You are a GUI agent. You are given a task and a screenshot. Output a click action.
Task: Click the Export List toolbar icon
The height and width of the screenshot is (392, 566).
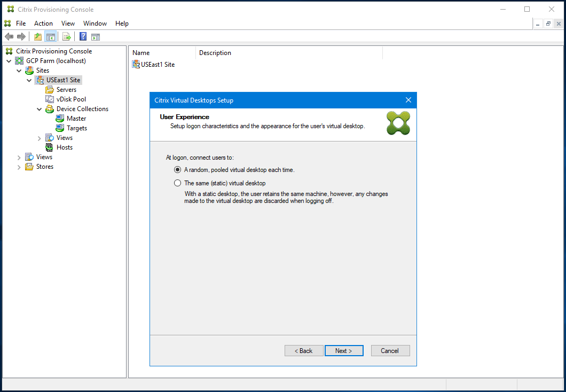pyautogui.click(x=66, y=36)
